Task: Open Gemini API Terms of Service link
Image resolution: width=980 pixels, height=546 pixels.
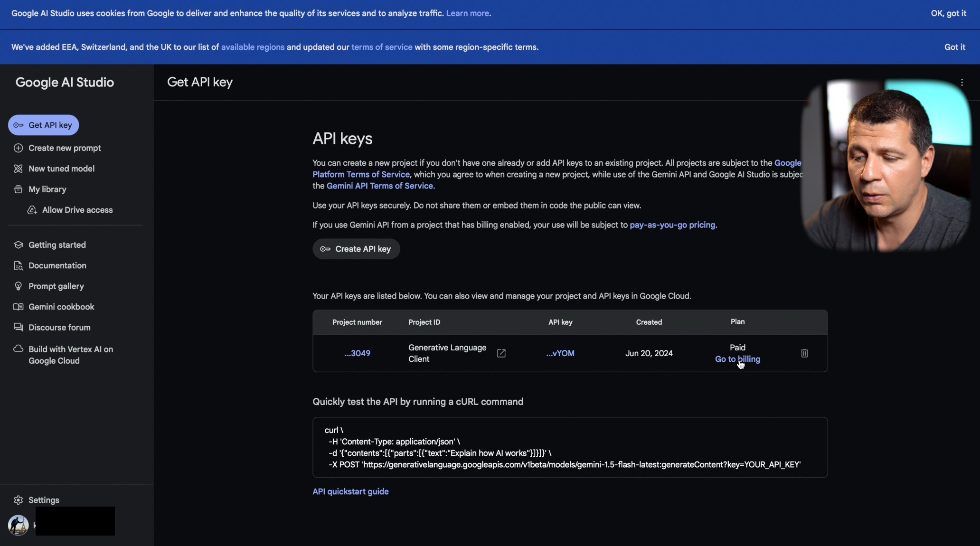Action: pyautogui.click(x=379, y=186)
